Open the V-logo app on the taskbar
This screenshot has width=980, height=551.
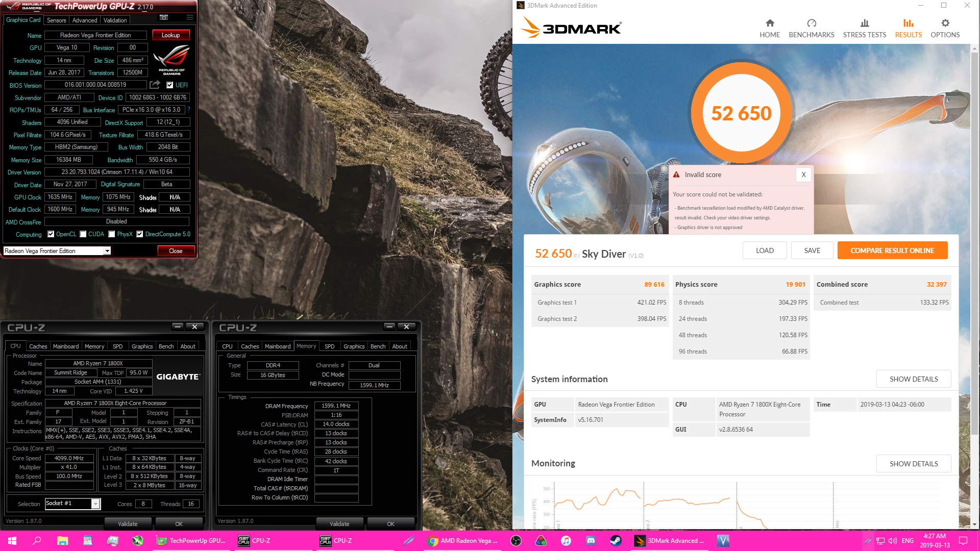pos(723,541)
